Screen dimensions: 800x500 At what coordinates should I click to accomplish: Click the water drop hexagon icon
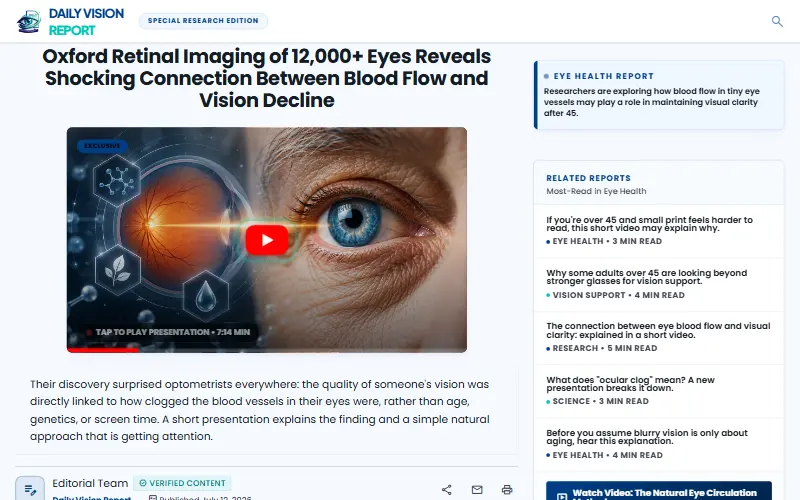[x=206, y=296]
